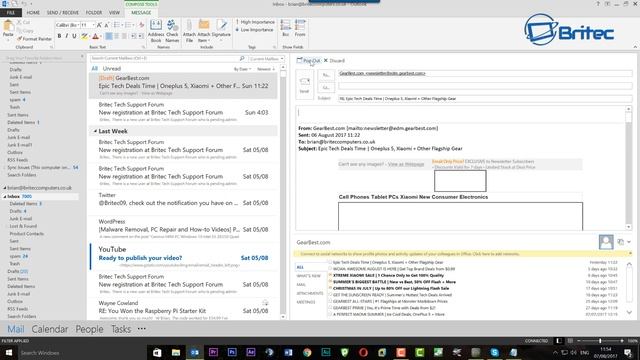
Task: Open the Attach Item menu
Action: click(204, 31)
